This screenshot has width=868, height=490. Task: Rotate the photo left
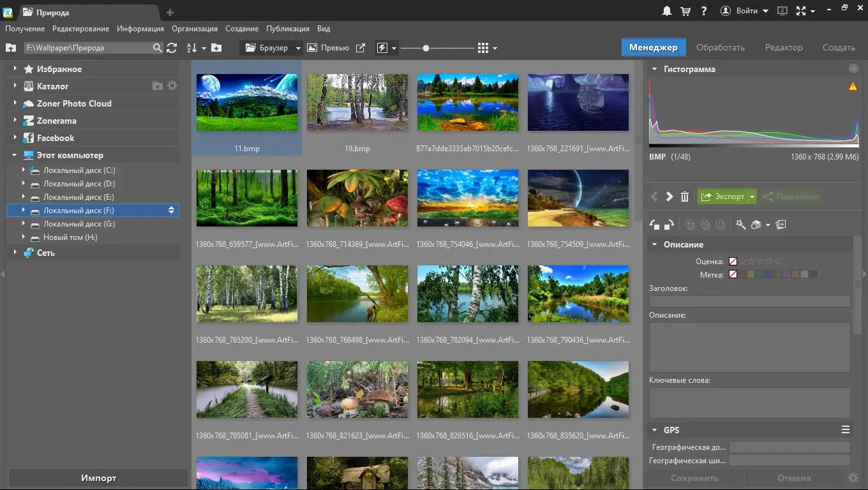tap(655, 225)
